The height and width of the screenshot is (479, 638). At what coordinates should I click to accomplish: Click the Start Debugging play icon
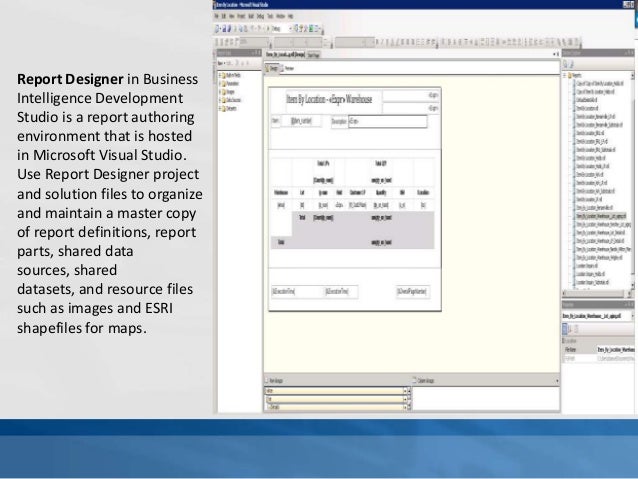coord(268,28)
